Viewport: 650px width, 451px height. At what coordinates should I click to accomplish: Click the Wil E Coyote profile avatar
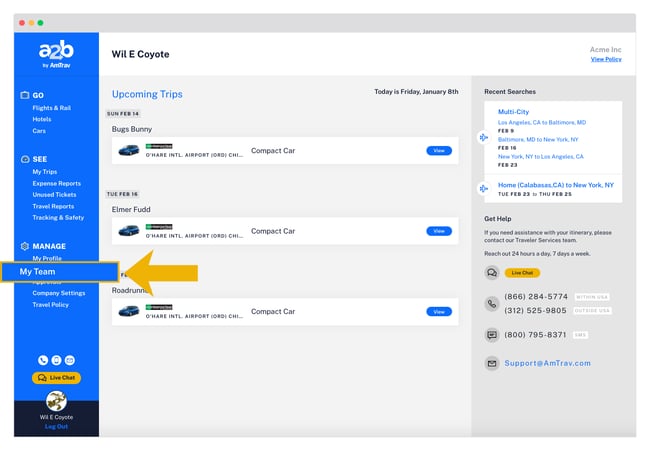[x=56, y=400]
